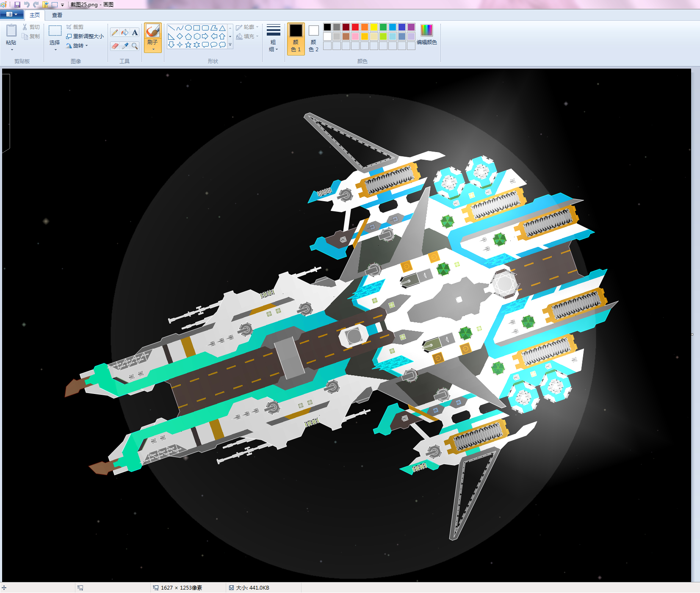
Task: Pick the Five-point star shape
Action: click(x=188, y=44)
